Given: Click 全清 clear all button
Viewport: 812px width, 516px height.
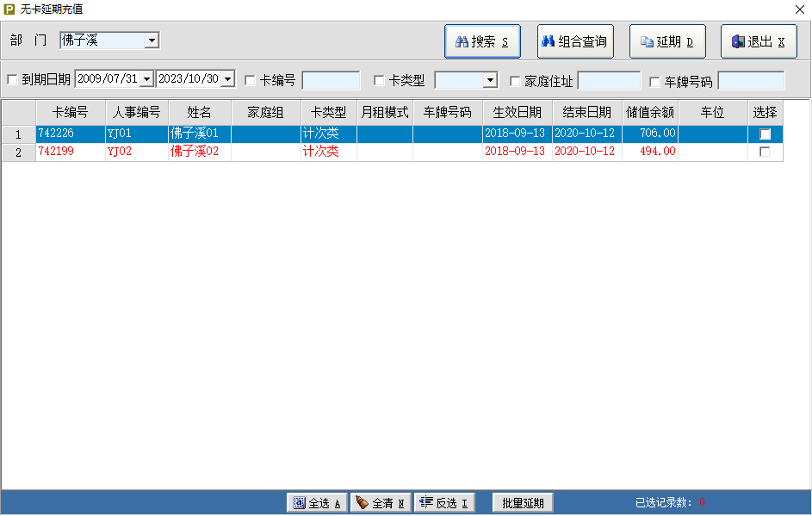Looking at the screenshot, I should point(380,503).
